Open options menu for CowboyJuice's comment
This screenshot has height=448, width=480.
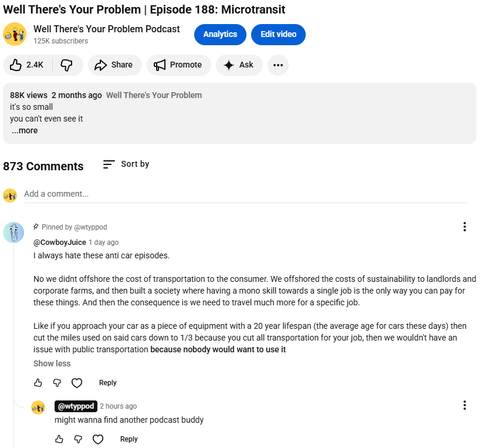(464, 227)
